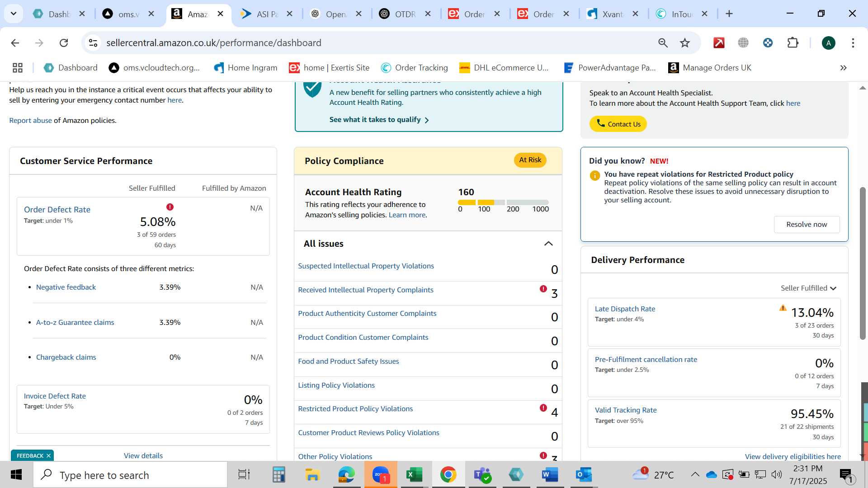Click the Late Dispatch Rate warning triangle
Image resolution: width=868 pixels, height=488 pixels.
click(783, 308)
